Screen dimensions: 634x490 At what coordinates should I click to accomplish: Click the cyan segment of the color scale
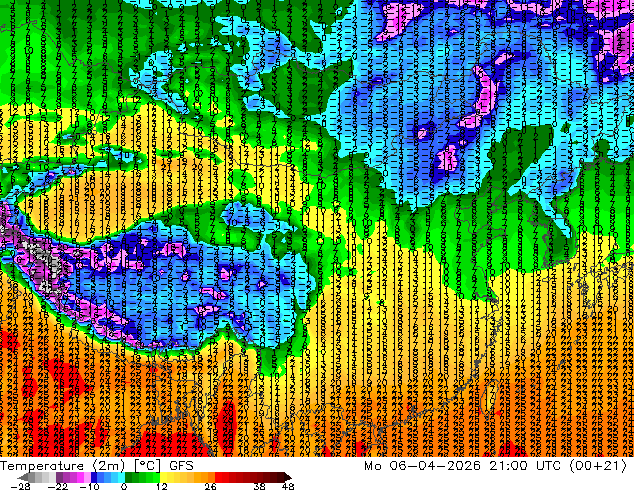click(121, 477)
